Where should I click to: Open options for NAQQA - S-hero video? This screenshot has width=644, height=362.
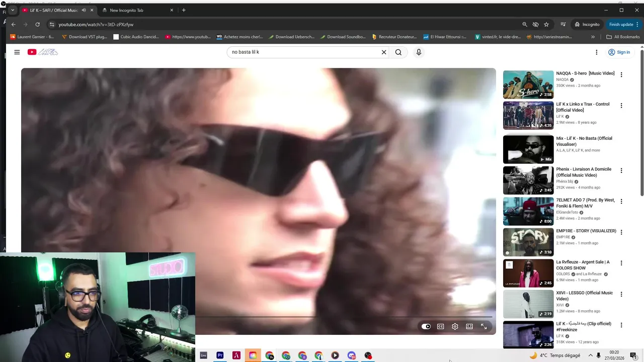[621, 75]
